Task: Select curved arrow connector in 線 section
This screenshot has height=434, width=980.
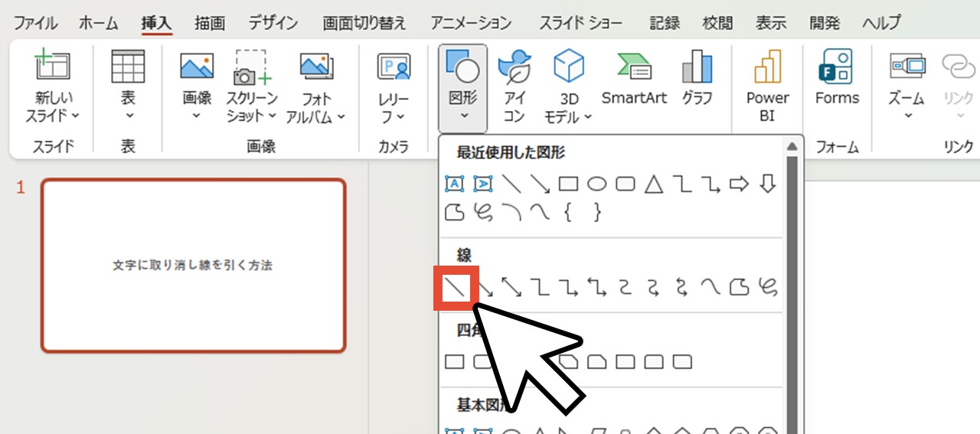Action: [x=653, y=287]
